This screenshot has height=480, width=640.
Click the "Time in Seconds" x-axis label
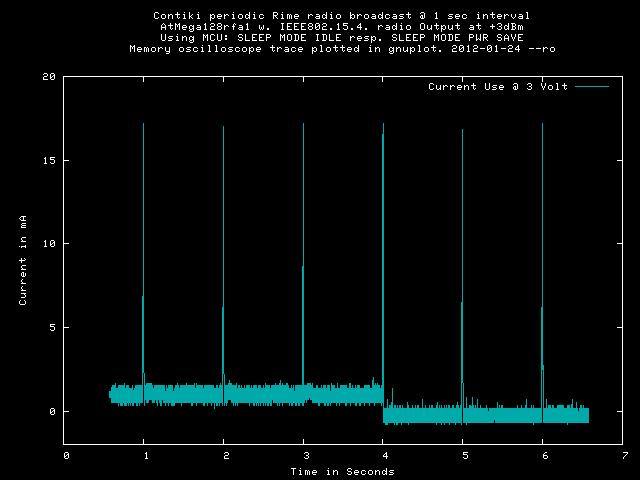[342, 471]
